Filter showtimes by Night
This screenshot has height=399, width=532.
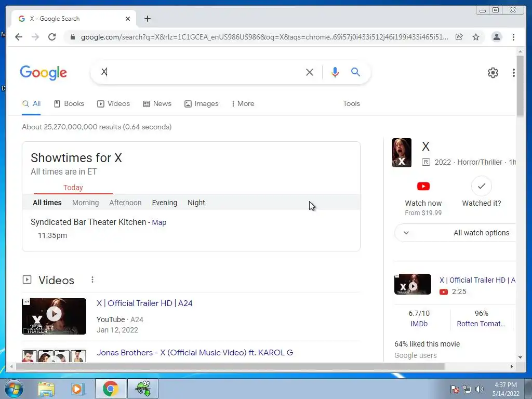pyautogui.click(x=196, y=203)
